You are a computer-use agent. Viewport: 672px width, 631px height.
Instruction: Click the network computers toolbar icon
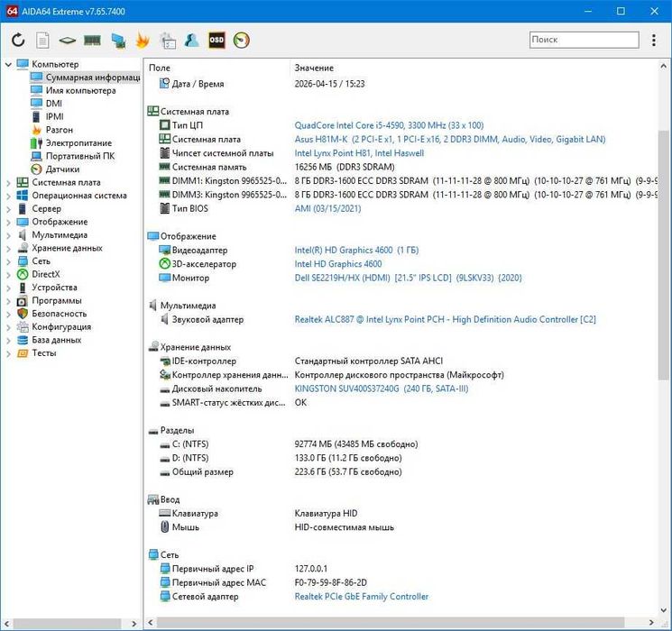118,41
